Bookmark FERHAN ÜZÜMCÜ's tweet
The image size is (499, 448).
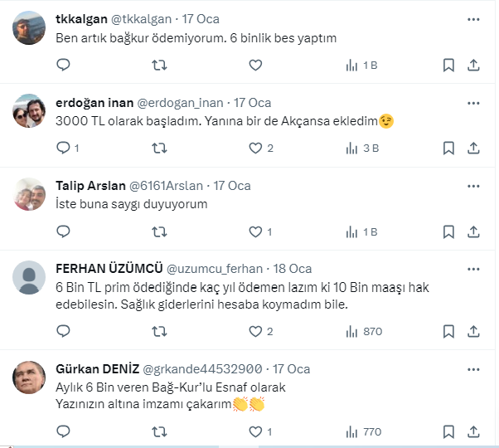448,331
